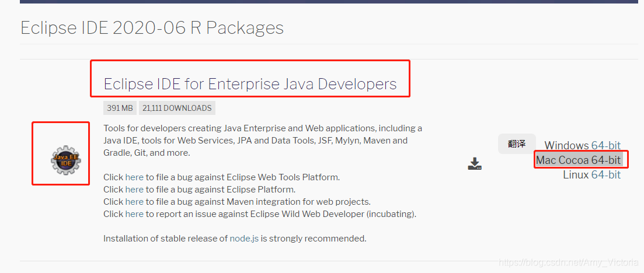Screen dimensions: 644x273
Task: Click the download tray icon
Action: tap(475, 163)
